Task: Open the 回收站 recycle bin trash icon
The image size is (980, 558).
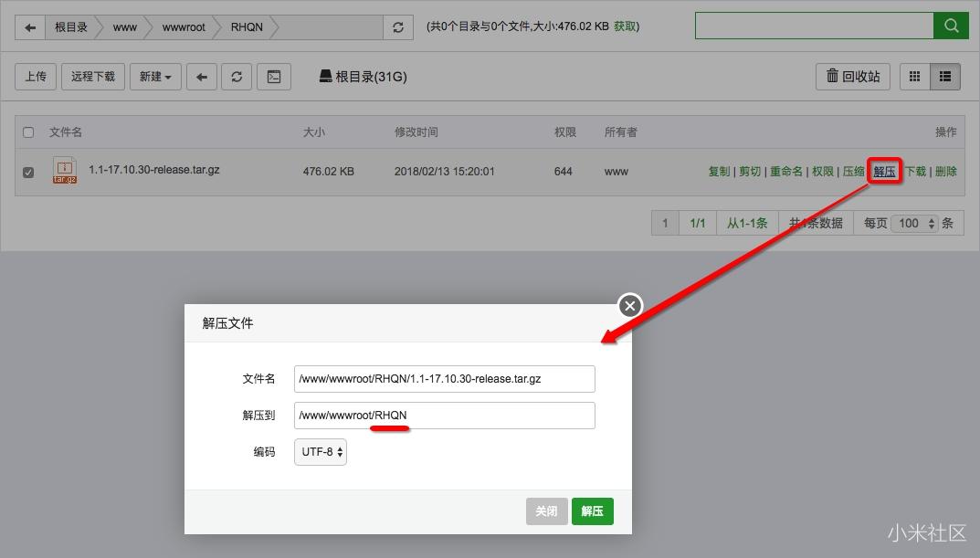Action: click(x=851, y=77)
